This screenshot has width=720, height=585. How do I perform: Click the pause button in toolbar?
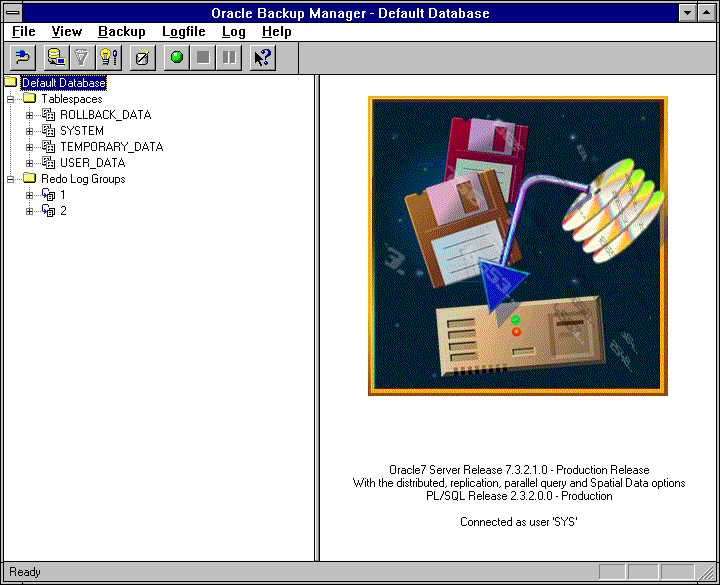(x=229, y=58)
